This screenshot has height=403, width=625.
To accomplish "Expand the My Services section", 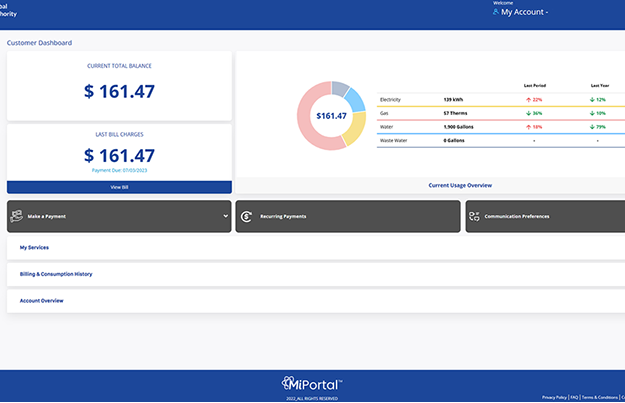I will click(x=34, y=247).
